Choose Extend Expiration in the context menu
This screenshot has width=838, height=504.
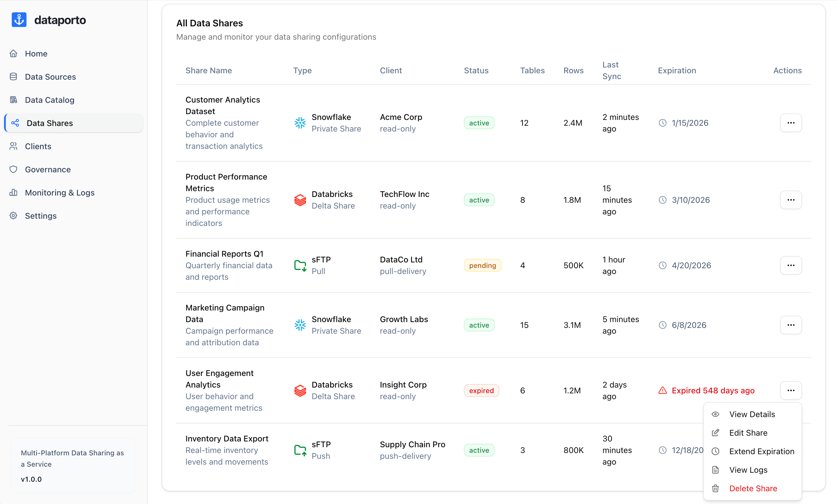[762, 451]
